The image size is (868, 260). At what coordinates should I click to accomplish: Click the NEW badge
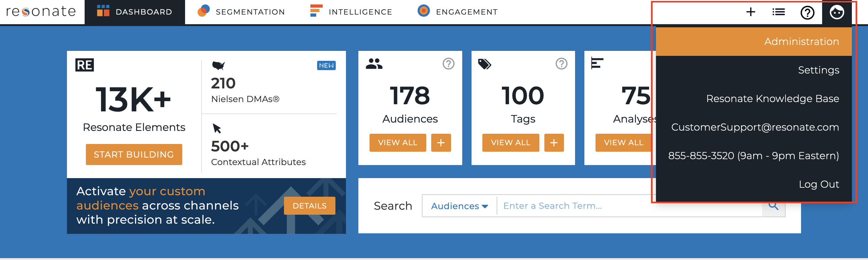point(326,65)
